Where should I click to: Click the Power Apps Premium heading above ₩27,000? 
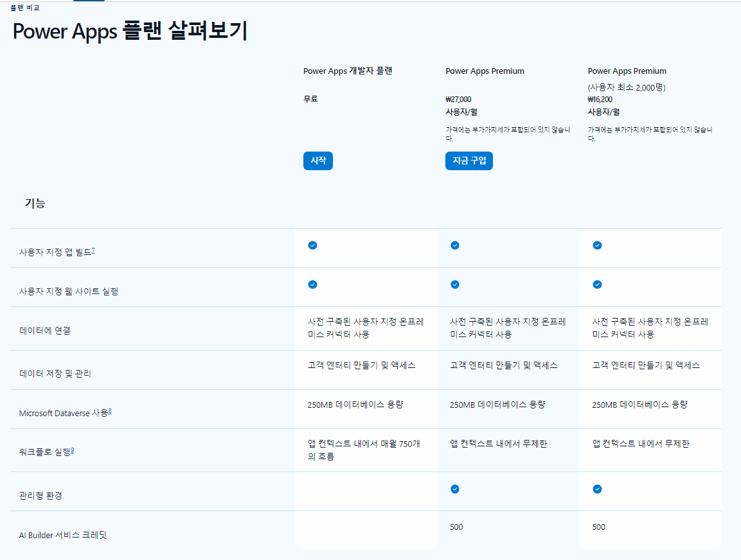[485, 71]
